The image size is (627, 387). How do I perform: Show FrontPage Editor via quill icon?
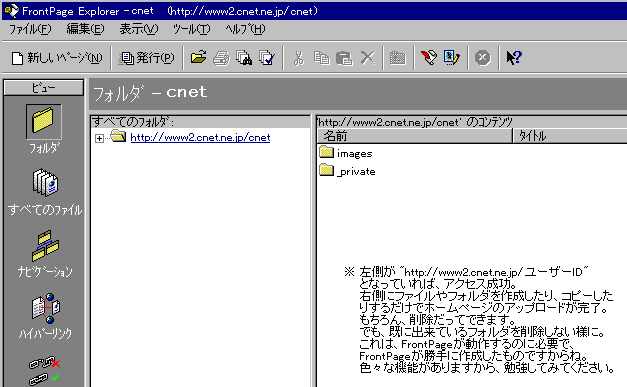point(429,58)
